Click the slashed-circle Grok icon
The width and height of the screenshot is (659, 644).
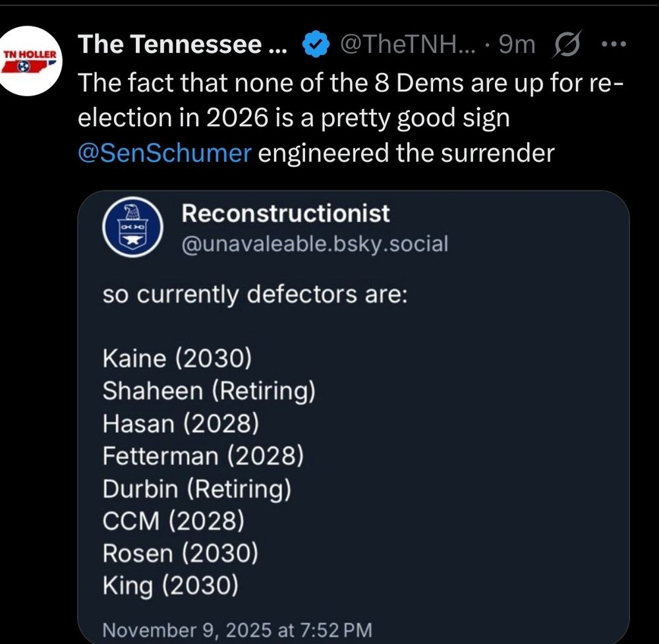pyautogui.click(x=564, y=45)
